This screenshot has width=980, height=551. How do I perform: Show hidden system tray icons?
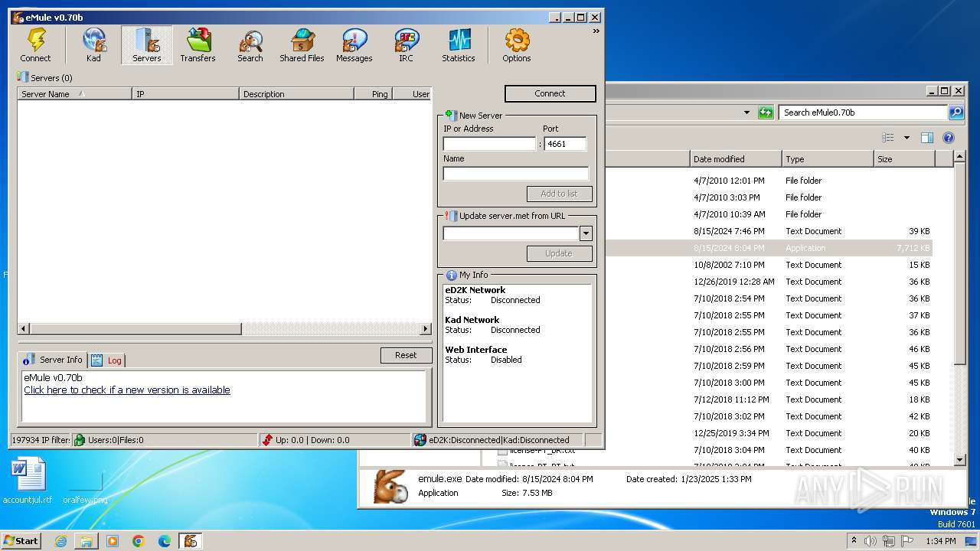tap(854, 540)
